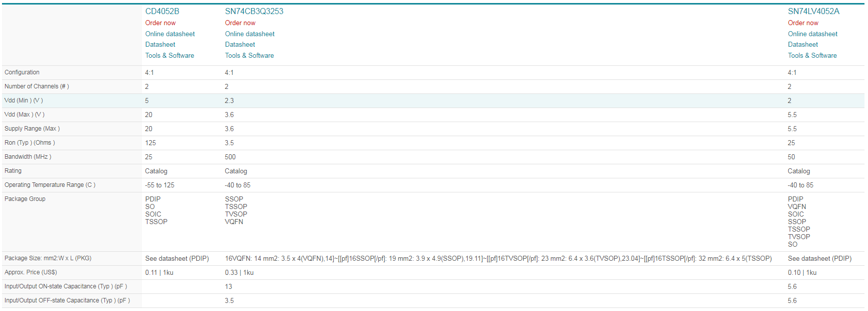The width and height of the screenshot is (868, 311).
Task: Open Datasheet link under CD4052B
Action: (161, 44)
